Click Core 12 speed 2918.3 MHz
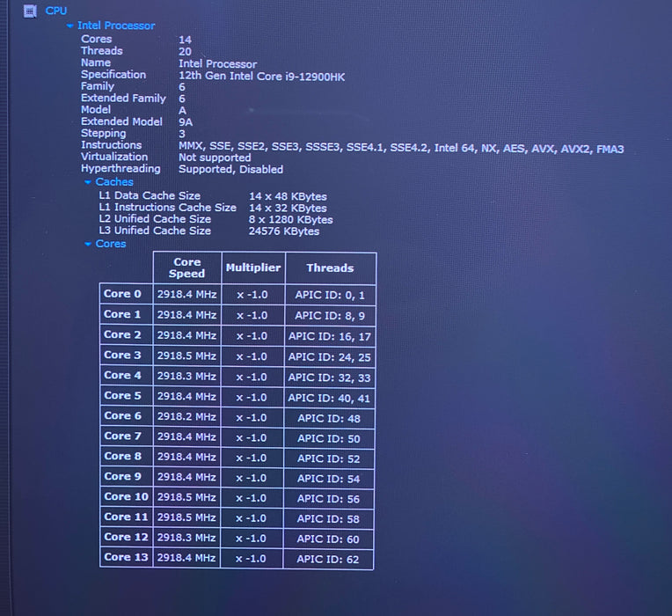 point(186,538)
